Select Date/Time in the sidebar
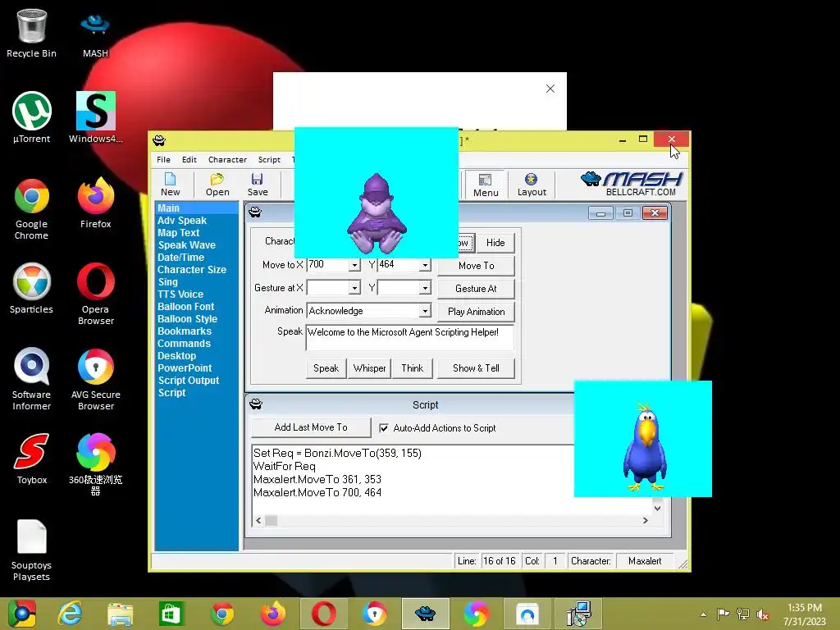This screenshot has height=630, width=840. [x=197, y=257]
